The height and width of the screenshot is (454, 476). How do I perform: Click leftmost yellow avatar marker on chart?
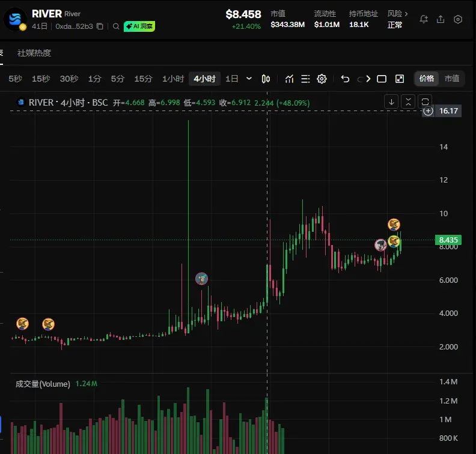[x=22, y=324]
